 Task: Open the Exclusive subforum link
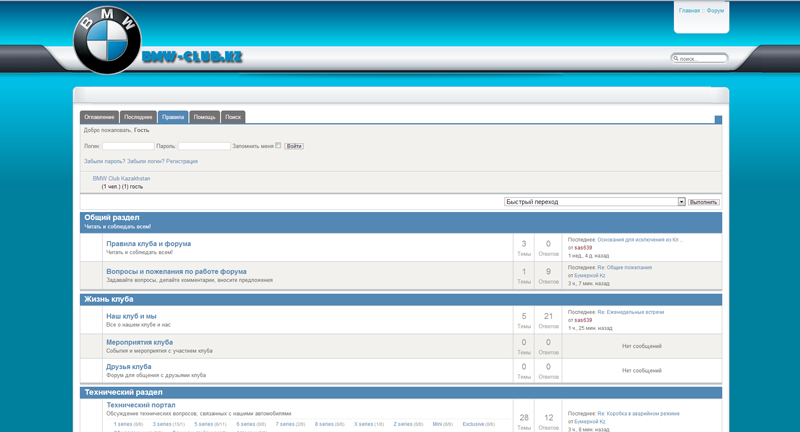click(473, 424)
